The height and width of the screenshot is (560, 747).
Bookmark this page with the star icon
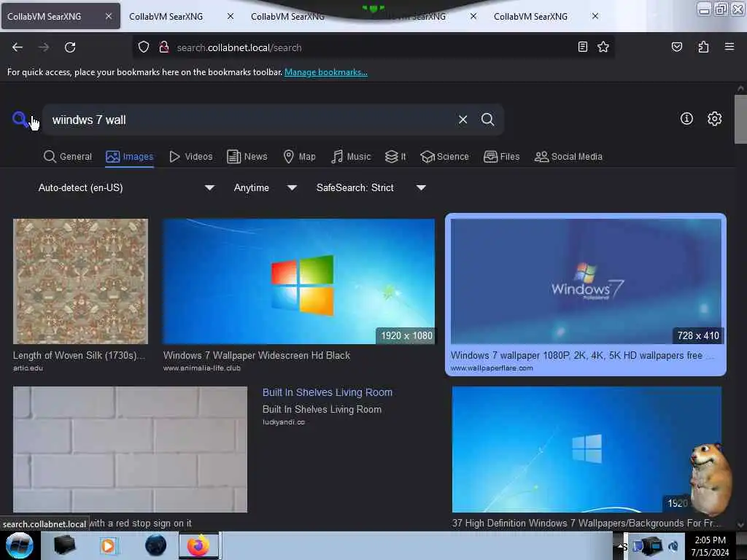pos(603,47)
